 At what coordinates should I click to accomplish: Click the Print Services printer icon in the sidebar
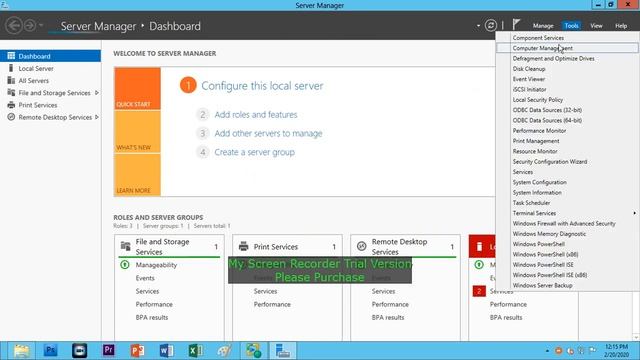pyautogui.click(x=11, y=105)
